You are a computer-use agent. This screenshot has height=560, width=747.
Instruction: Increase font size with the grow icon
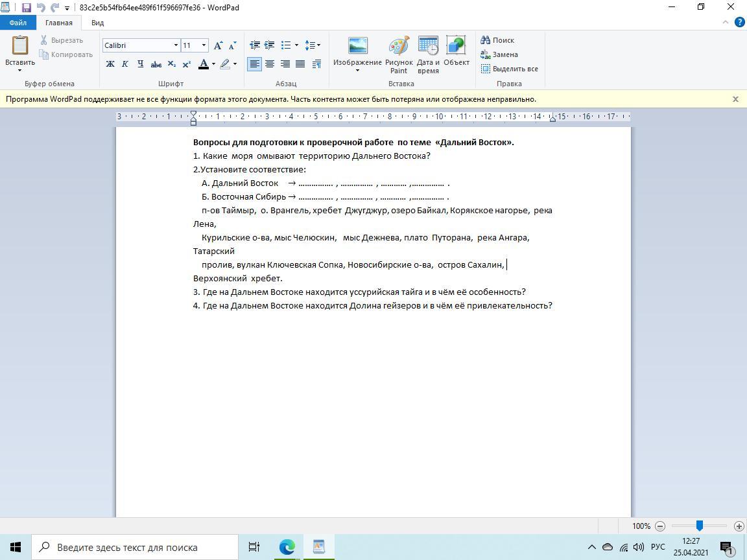click(x=218, y=45)
